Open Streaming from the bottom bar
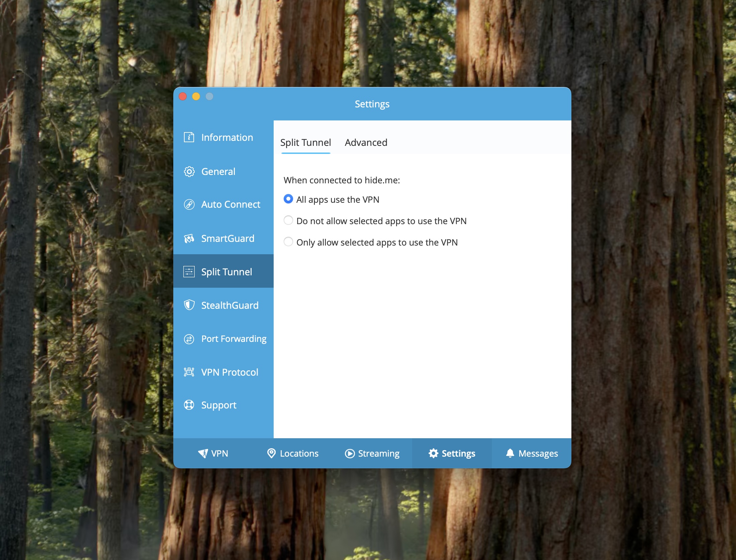 (372, 453)
